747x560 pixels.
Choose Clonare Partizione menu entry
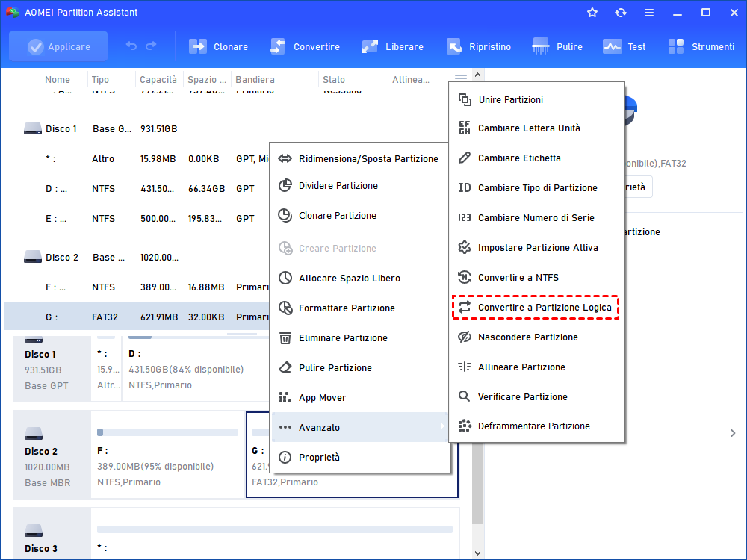coord(360,216)
